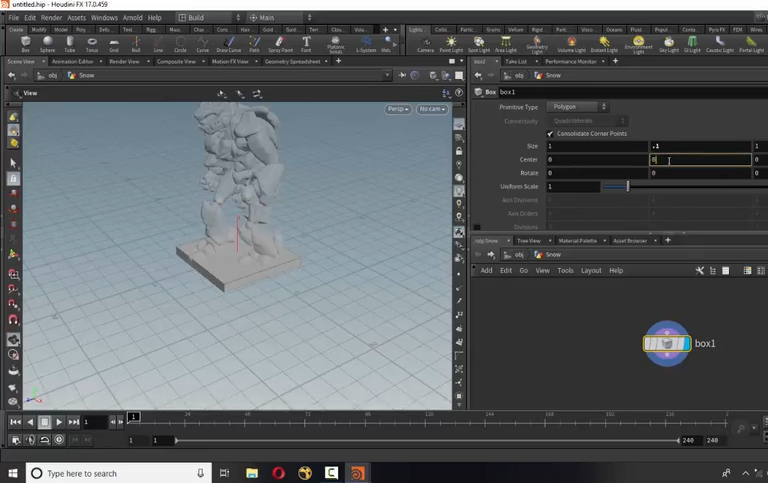
Task: Add a Distant Light from shelf
Action: pos(603,43)
